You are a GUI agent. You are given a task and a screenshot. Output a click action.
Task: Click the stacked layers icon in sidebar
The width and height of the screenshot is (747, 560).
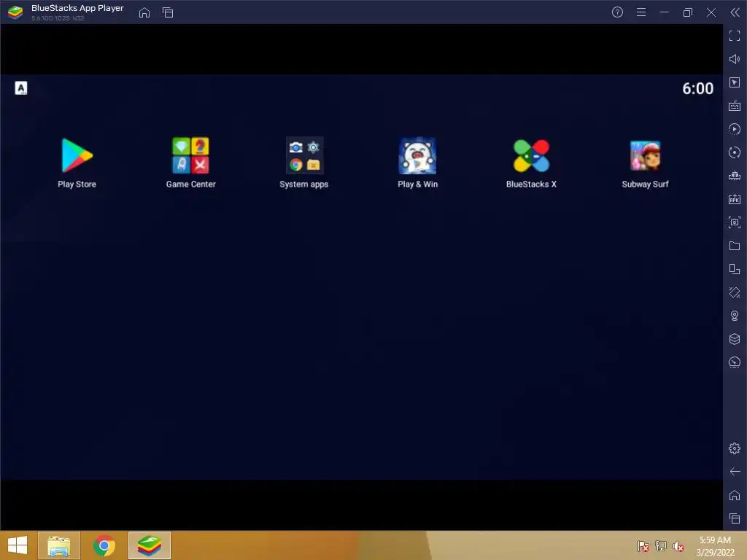(735, 339)
